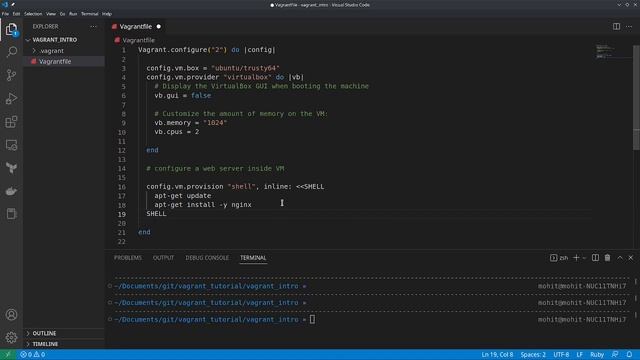Place cursor on line 18 apt-get install
The height and width of the screenshot is (360, 640).
click(202, 205)
